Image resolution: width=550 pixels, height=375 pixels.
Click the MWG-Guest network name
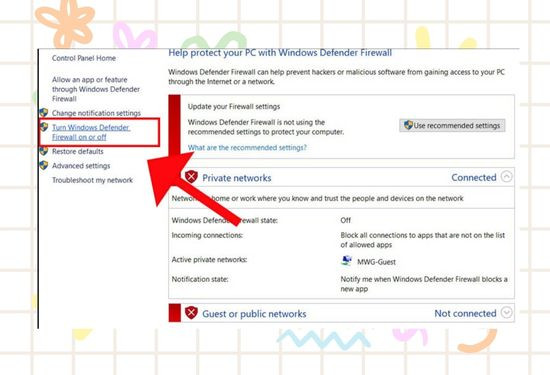tap(376, 262)
